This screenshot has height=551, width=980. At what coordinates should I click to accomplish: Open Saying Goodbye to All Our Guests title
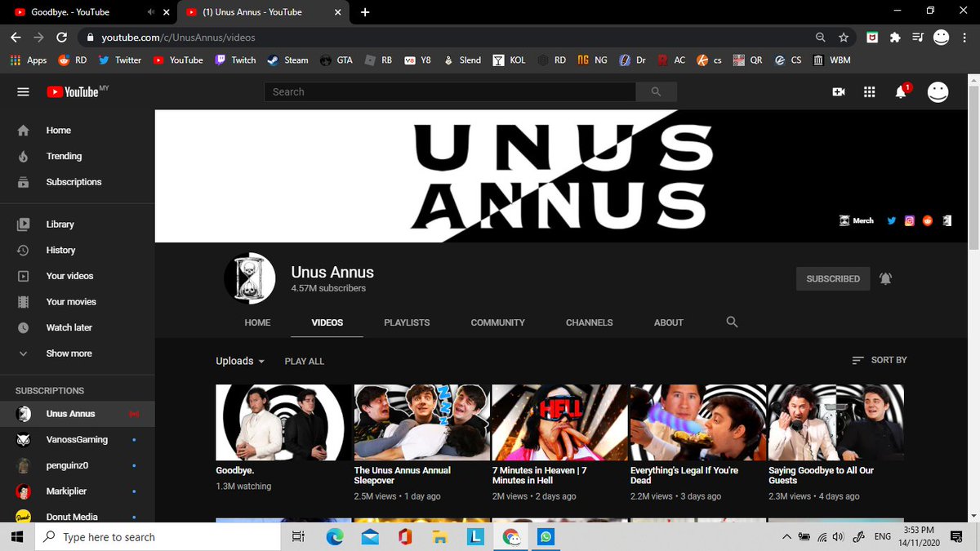[821, 475]
